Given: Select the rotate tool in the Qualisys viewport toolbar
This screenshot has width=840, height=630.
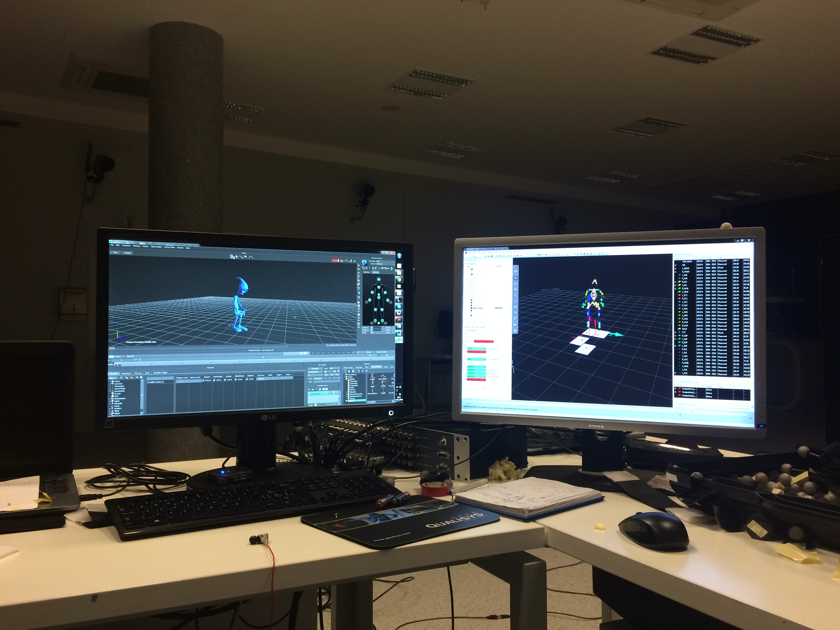Looking at the screenshot, I should [x=516, y=284].
